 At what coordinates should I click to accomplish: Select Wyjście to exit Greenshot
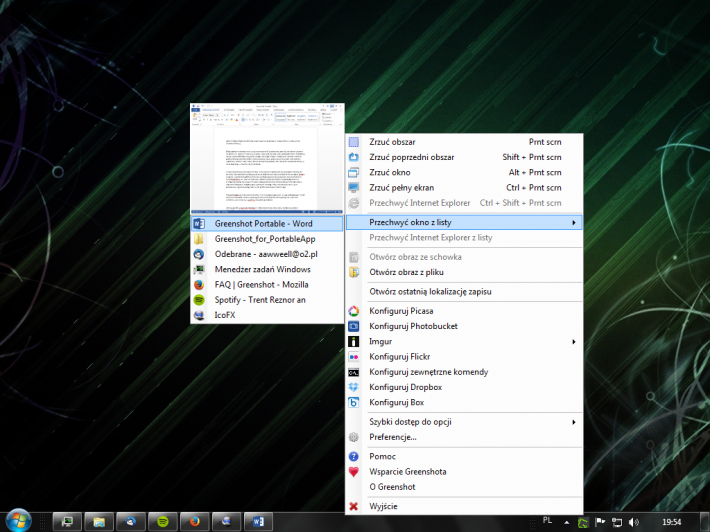465,507
